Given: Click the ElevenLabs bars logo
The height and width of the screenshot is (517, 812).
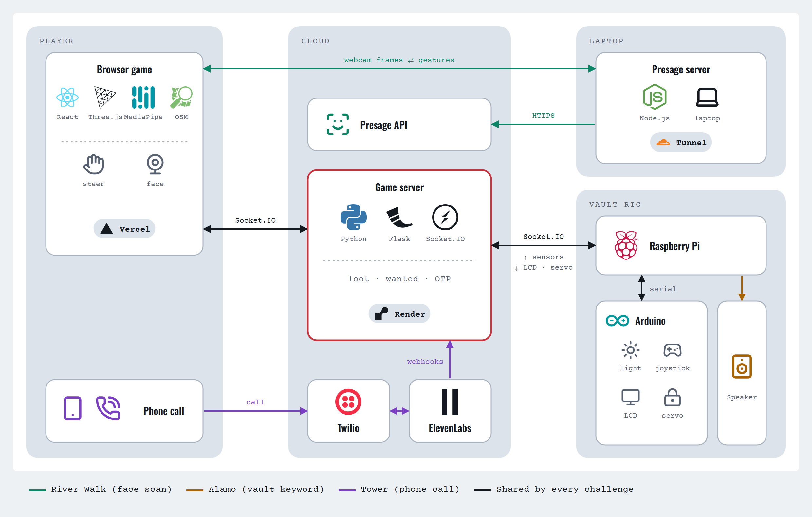Looking at the screenshot, I should pyautogui.click(x=450, y=402).
